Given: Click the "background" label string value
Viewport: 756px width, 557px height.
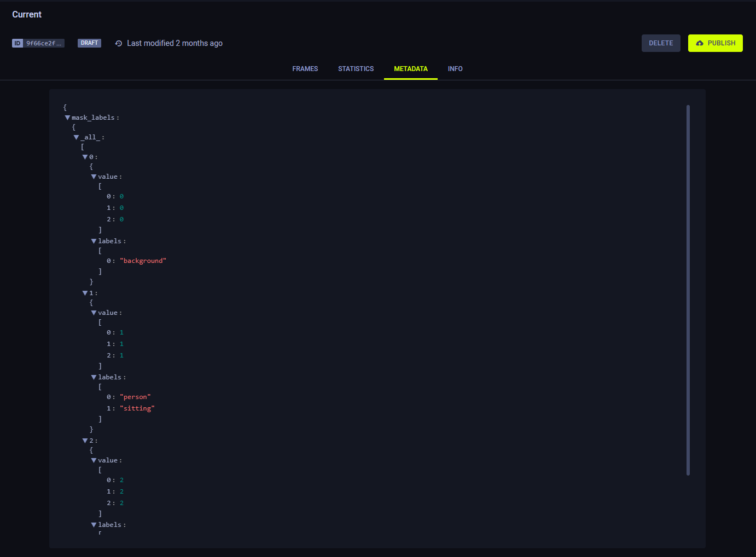Looking at the screenshot, I should [143, 261].
